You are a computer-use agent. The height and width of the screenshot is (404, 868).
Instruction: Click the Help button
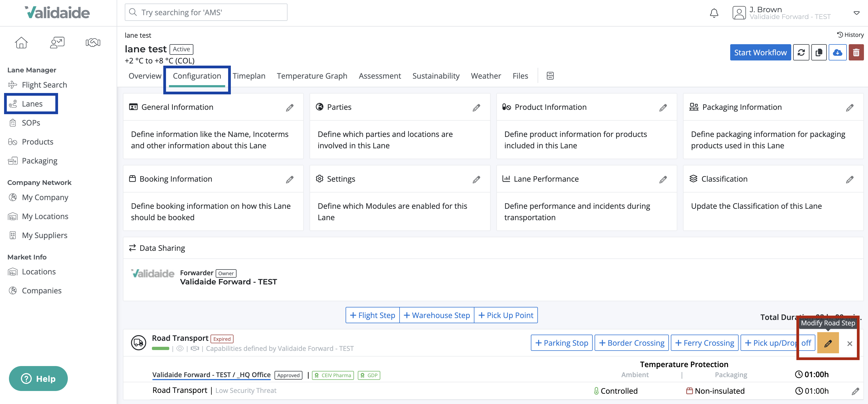tap(38, 379)
